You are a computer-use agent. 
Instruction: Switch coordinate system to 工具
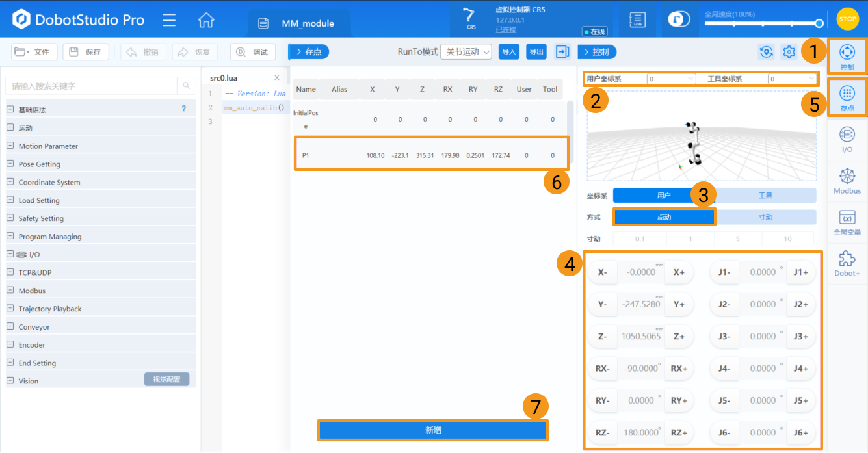(765, 196)
